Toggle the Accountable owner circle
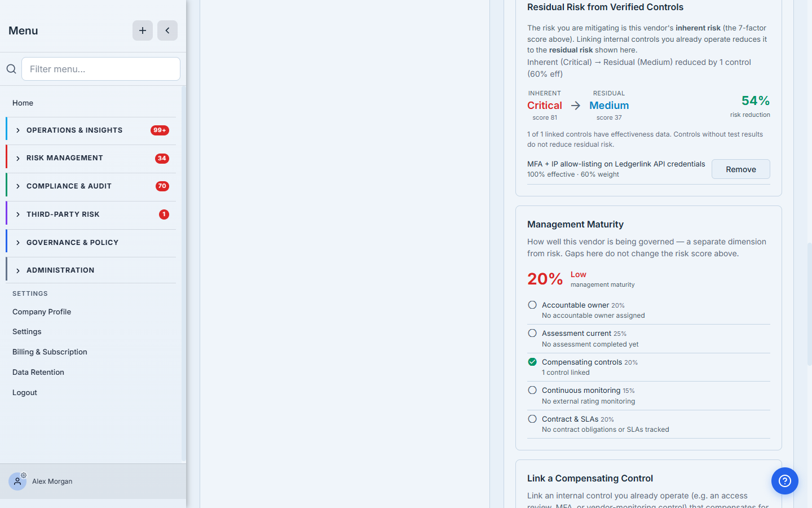 [532, 305]
